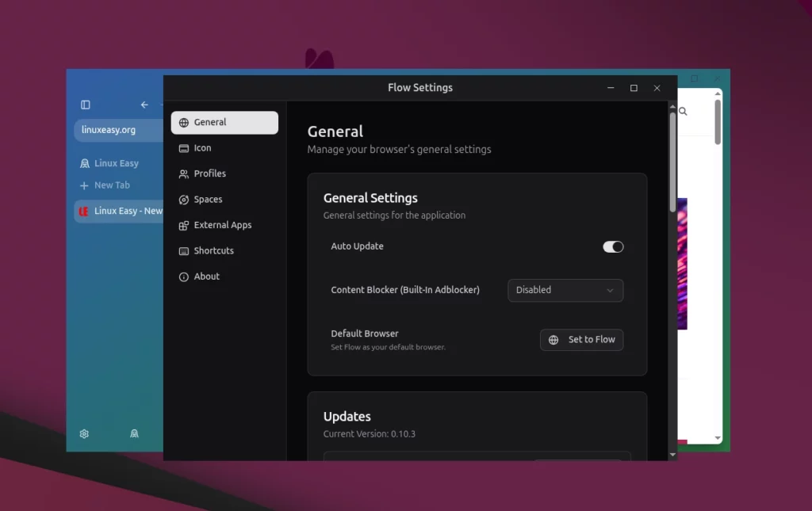Click the chevron arrow next to Disabled

pos(610,290)
